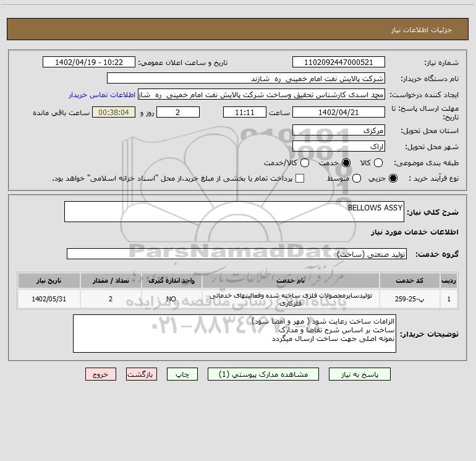The width and height of the screenshot is (476, 461).
Task: Click the row number cell 1
Action: (x=449, y=299)
